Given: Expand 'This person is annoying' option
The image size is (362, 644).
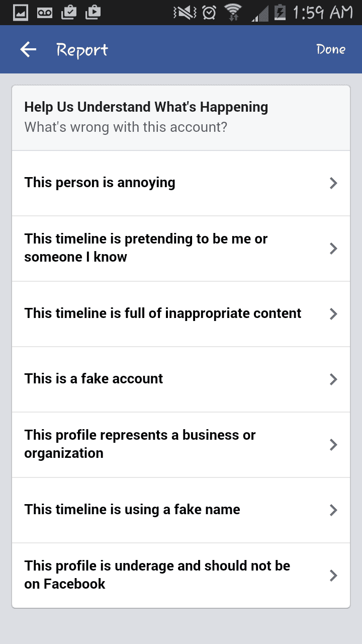Looking at the screenshot, I should coord(332,183).
